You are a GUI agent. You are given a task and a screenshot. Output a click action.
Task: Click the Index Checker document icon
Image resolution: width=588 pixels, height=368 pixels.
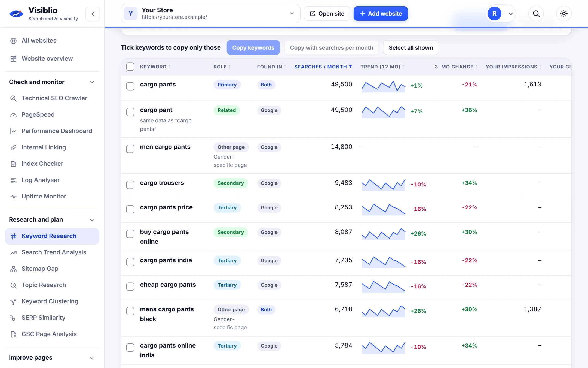pyautogui.click(x=13, y=164)
